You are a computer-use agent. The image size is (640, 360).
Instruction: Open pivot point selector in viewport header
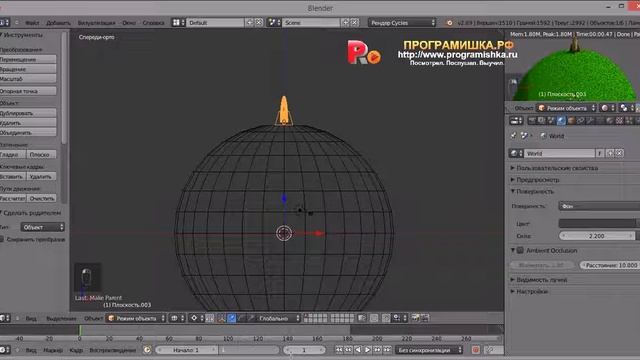(197, 318)
